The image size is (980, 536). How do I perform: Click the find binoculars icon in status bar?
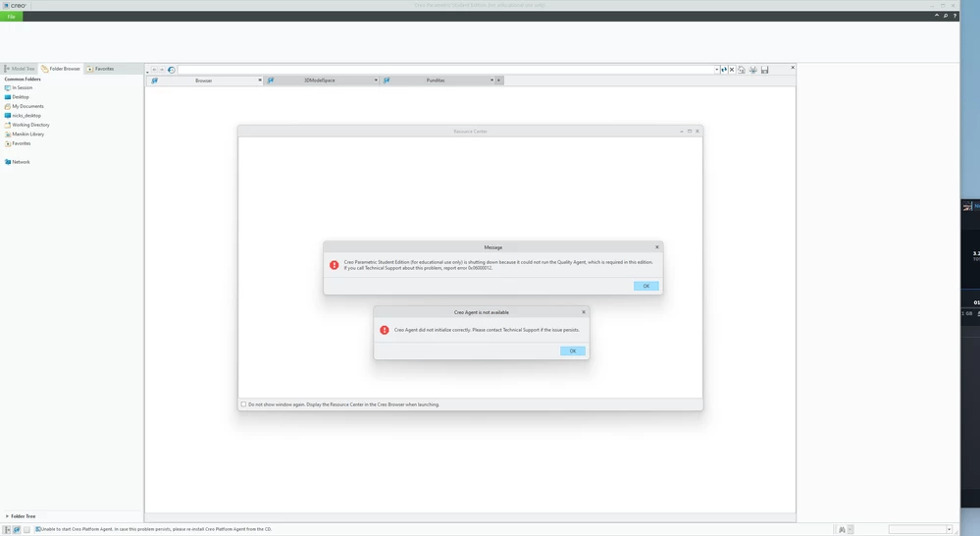[842, 530]
